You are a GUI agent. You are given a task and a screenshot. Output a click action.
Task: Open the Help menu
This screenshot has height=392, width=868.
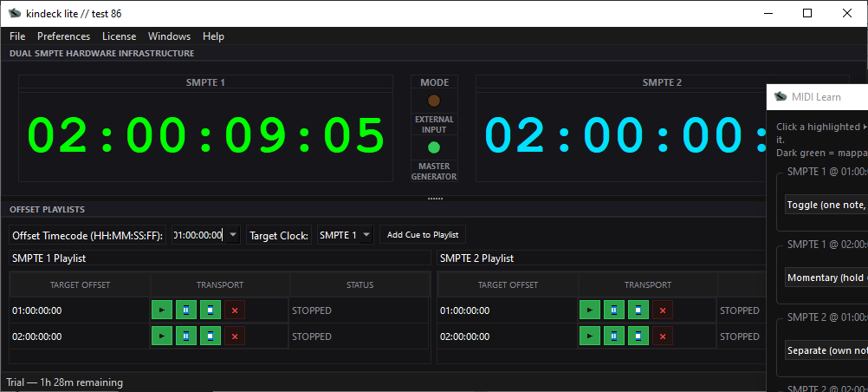(213, 36)
